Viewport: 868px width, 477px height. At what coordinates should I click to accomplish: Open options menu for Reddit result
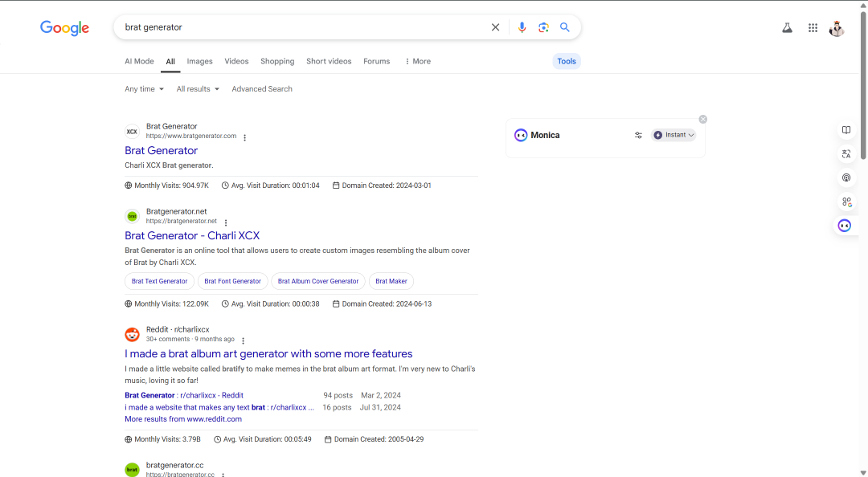(x=243, y=340)
